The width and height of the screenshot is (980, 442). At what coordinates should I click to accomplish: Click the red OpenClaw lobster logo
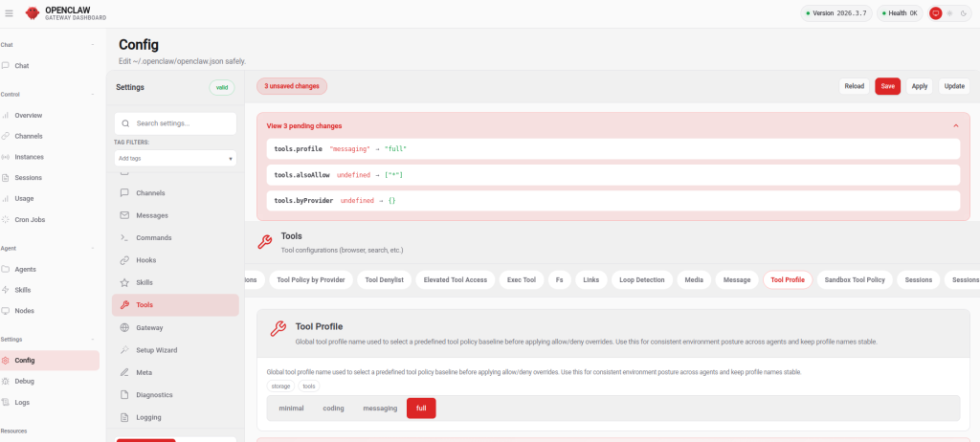33,13
